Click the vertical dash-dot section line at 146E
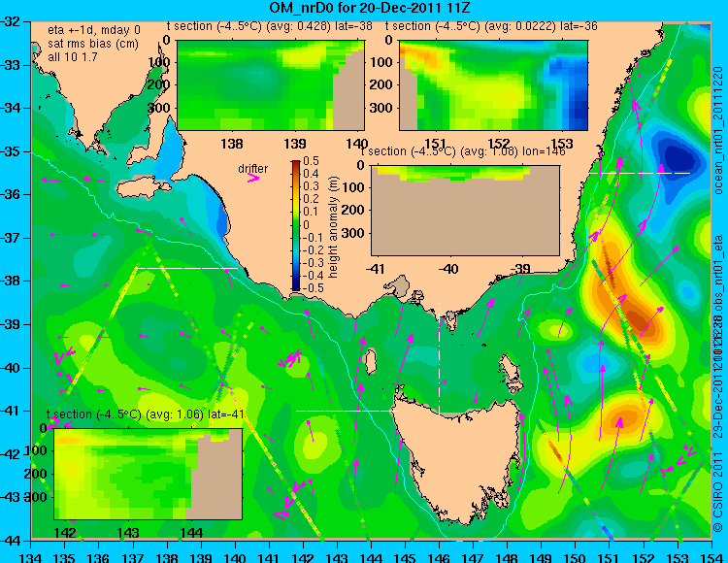The height and width of the screenshot is (563, 728). point(439,356)
